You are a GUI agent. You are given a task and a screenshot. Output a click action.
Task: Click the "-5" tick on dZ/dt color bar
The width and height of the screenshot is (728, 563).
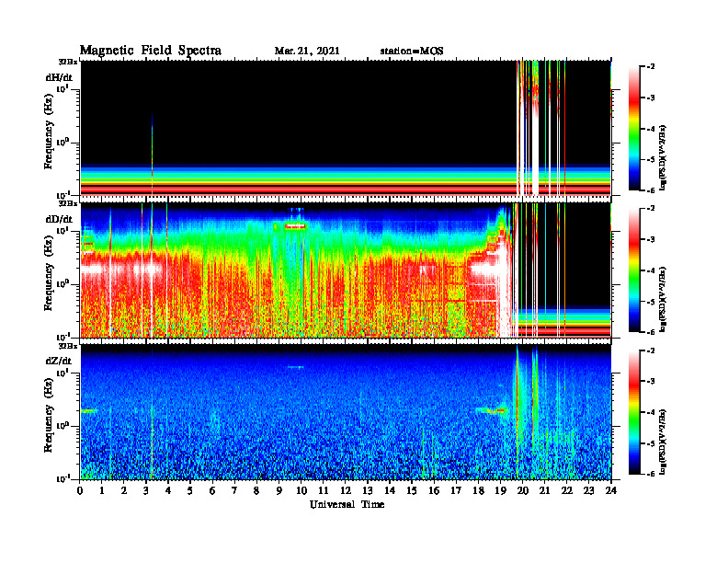652,443
